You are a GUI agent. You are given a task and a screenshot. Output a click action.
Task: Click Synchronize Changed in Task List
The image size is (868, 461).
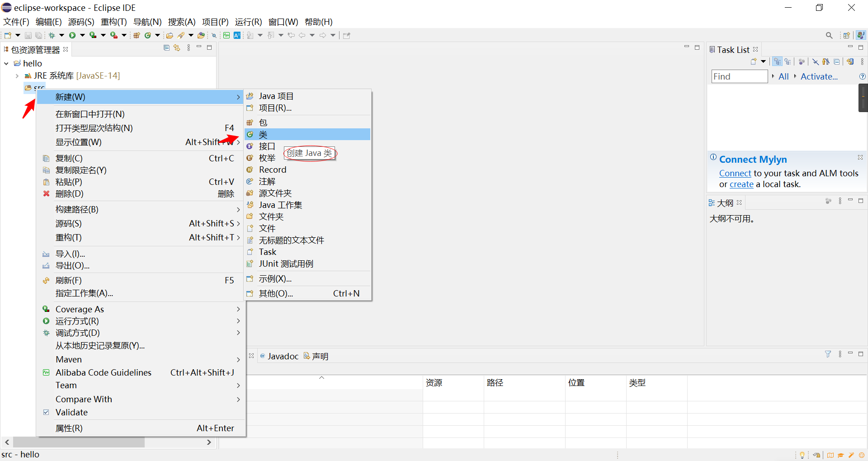[850, 62]
